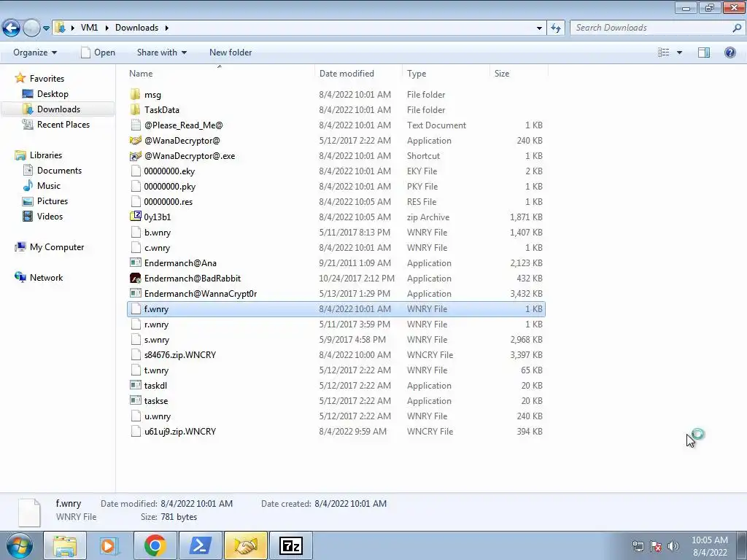
Task: Select VM1 in the address breadcrumb
Action: pos(89,28)
